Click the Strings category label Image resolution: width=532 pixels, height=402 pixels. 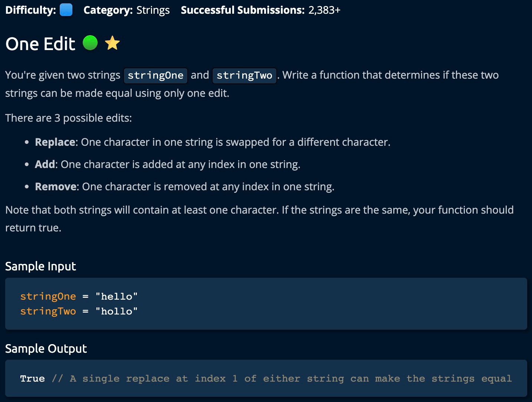coord(153,10)
